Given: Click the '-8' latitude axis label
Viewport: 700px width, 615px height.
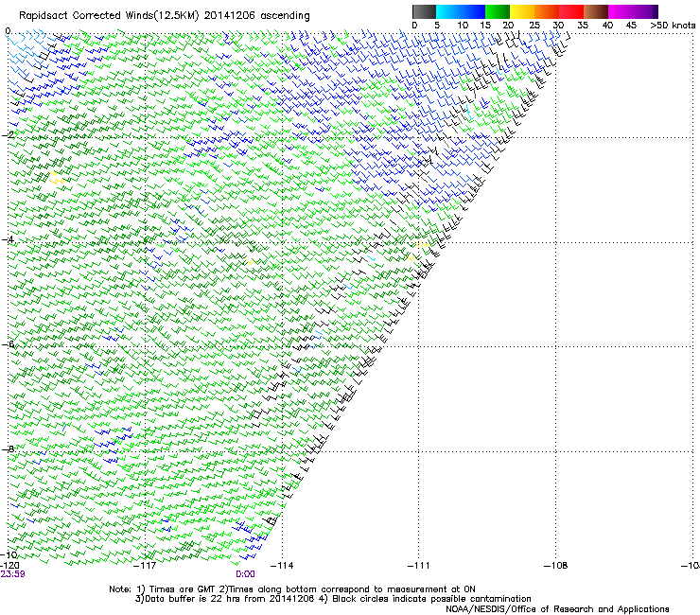Looking at the screenshot, I should [x=8, y=449].
